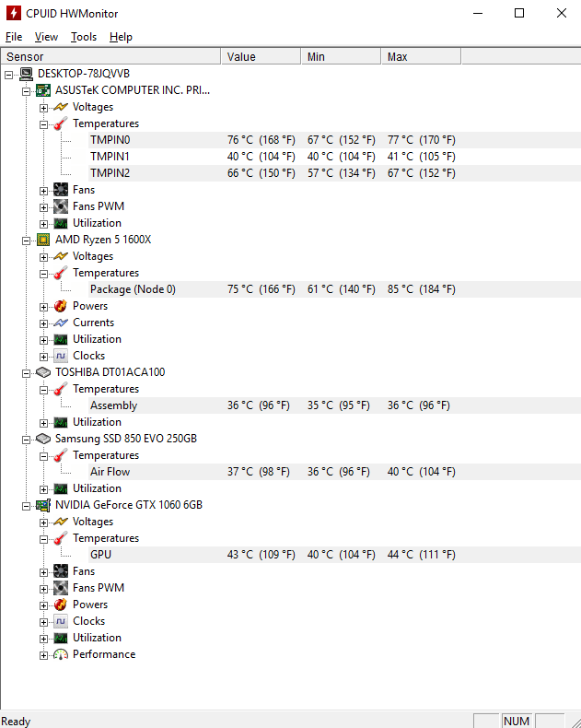Expand Utilization under TOSHIBA drive
This screenshot has width=581, height=728.
pyautogui.click(x=43, y=423)
